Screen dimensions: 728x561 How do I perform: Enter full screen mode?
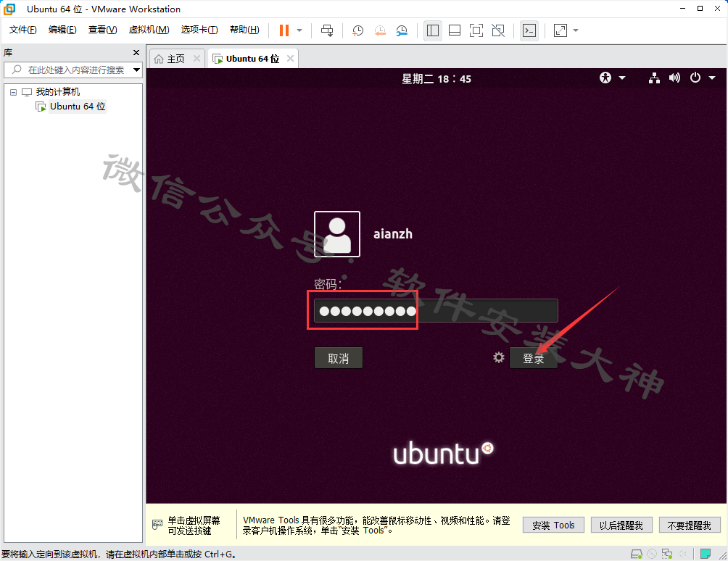(x=476, y=30)
